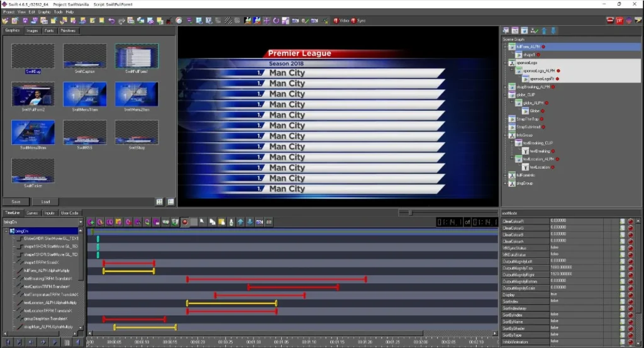Click the first purple add-animation icon in the timeline toolbar
The image size is (644, 348).
91,222
